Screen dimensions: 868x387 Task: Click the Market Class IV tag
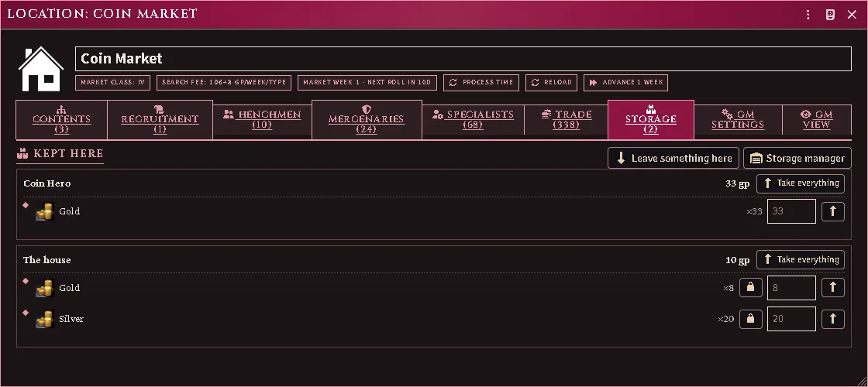[113, 82]
